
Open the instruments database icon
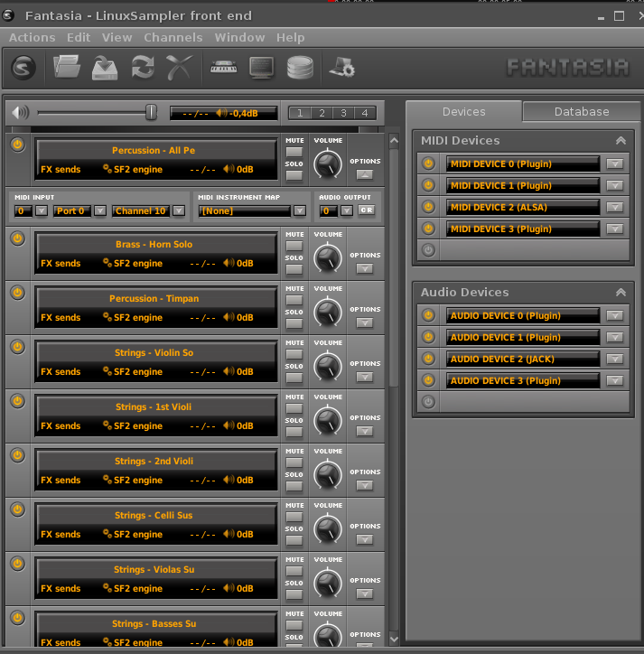300,68
